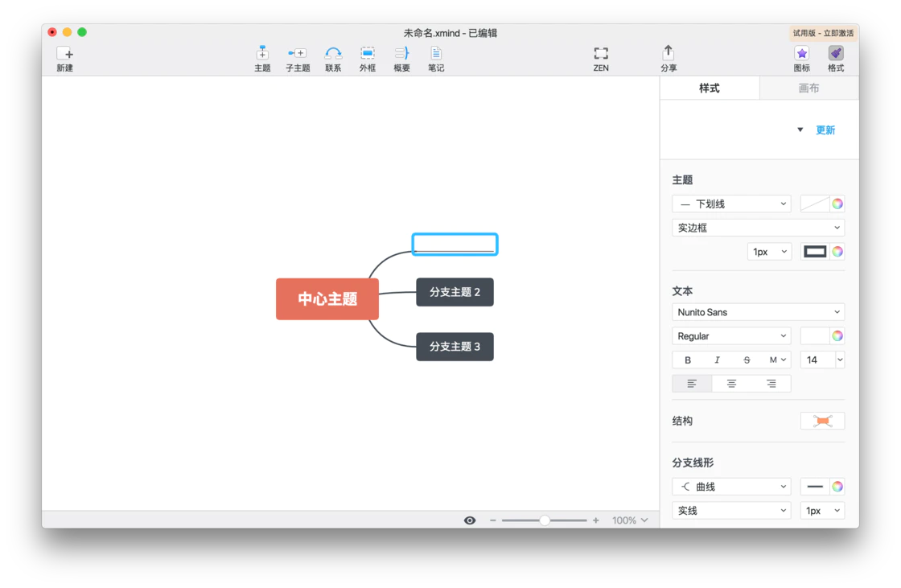Open topic fill color wheel
The image size is (901, 588).
(837, 204)
